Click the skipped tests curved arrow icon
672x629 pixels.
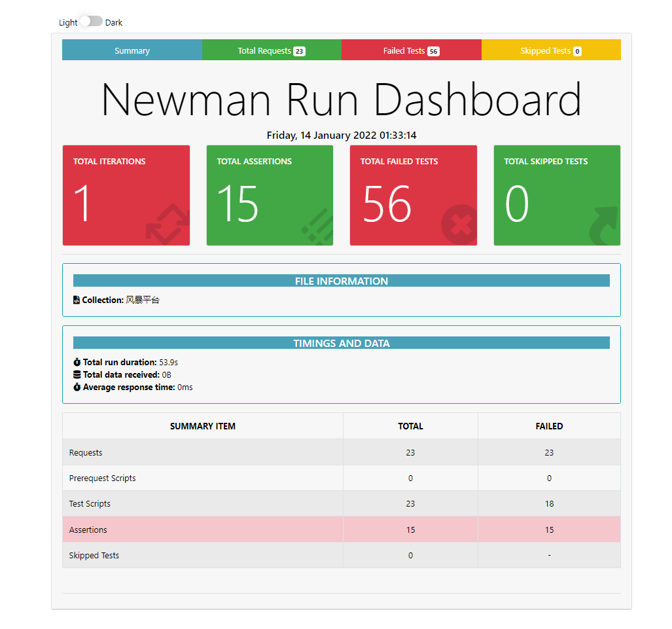click(x=605, y=226)
